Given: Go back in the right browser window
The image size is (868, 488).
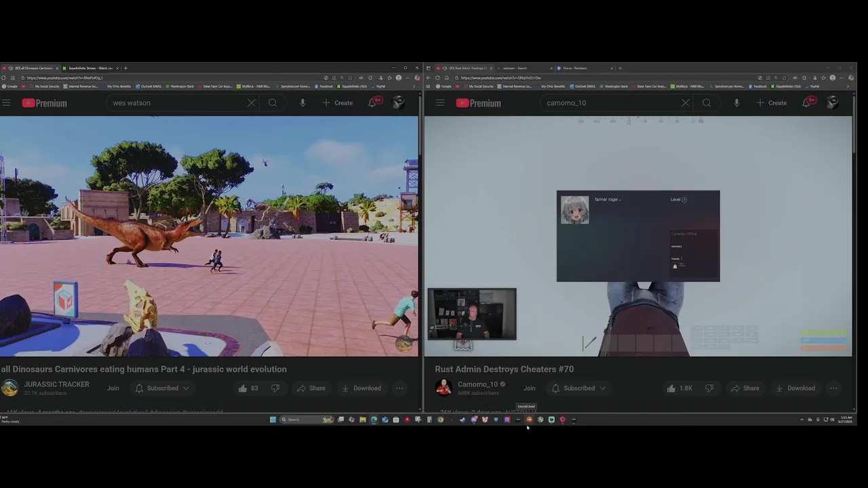Looking at the screenshot, I should pyautogui.click(x=428, y=78).
